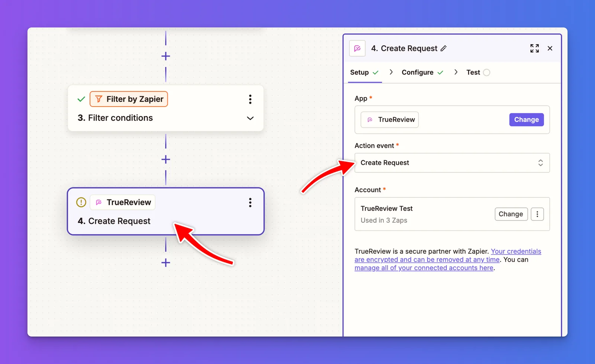This screenshot has width=595, height=364.
Task: Select TrueReview Test account name
Action: pos(386,209)
